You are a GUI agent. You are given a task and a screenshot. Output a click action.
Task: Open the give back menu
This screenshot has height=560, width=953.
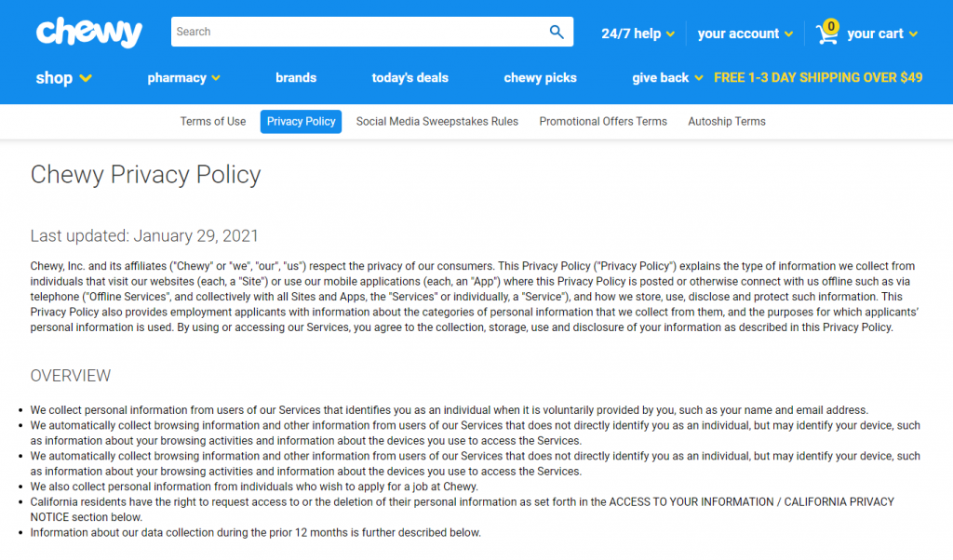(x=666, y=78)
